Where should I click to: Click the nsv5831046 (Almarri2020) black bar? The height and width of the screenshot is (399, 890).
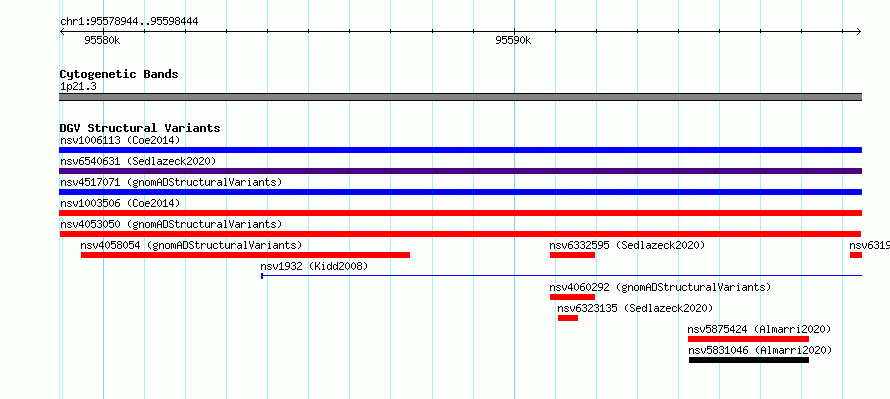click(749, 360)
